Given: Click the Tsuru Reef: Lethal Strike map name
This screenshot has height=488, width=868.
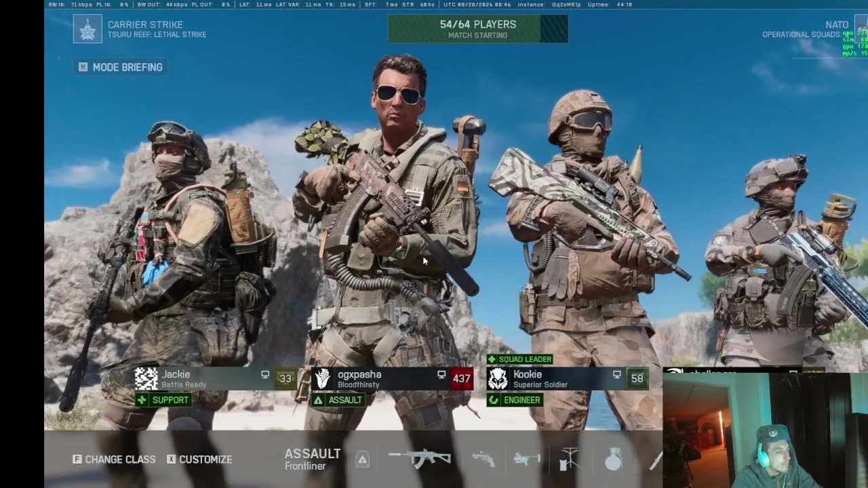Looking at the screenshot, I should pyautogui.click(x=157, y=35).
